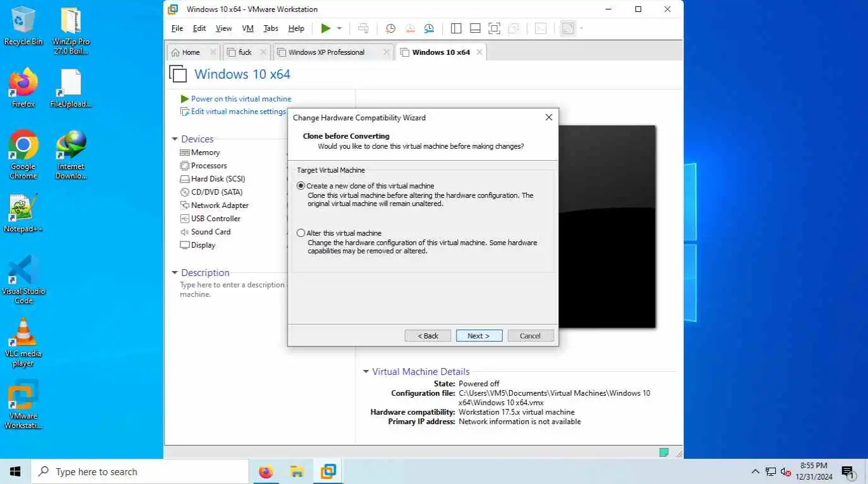Select the WinZip Pro desktop icon
868x484 pixels.
point(71,31)
